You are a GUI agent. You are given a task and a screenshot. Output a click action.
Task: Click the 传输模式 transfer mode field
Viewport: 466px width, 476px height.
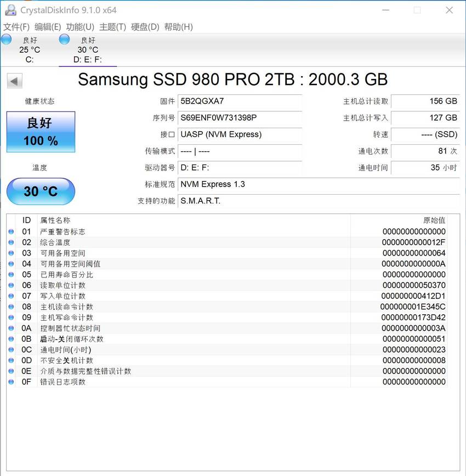click(240, 151)
